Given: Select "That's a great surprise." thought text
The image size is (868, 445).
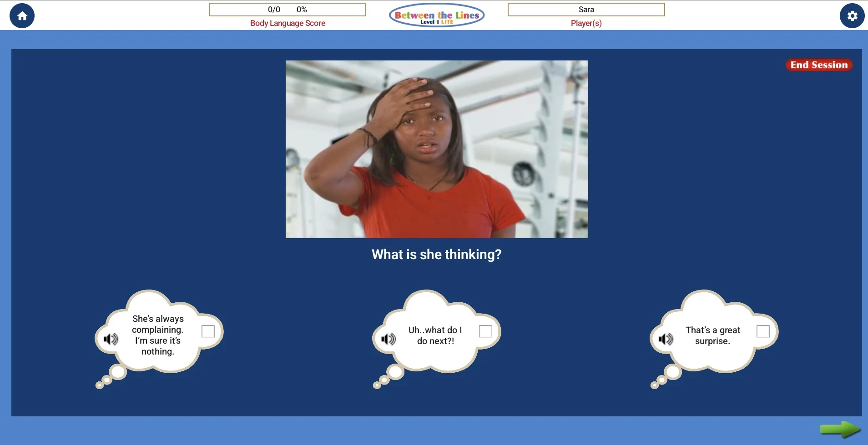Looking at the screenshot, I should click(x=713, y=335).
